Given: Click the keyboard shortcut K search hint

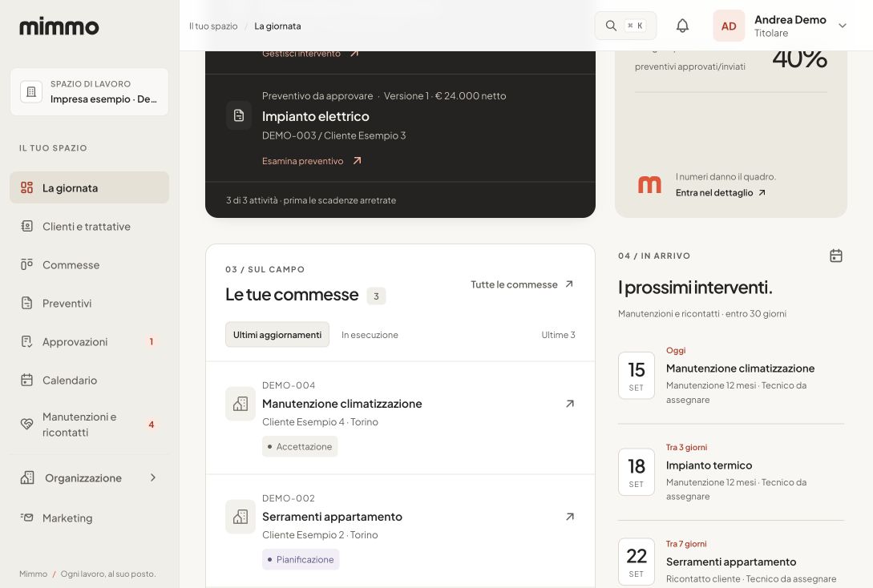Looking at the screenshot, I should [635, 26].
